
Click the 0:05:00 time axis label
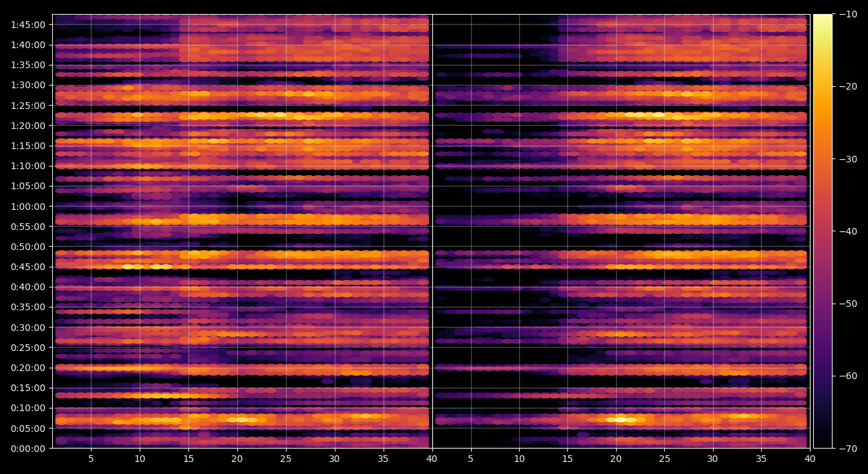click(x=28, y=428)
